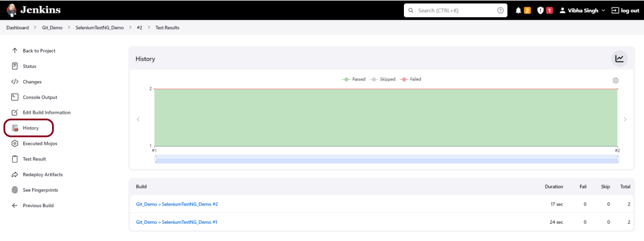The image size is (644, 241).
Task: Expand the Vibha Singh user dropdown
Action: click(x=583, y=10)
